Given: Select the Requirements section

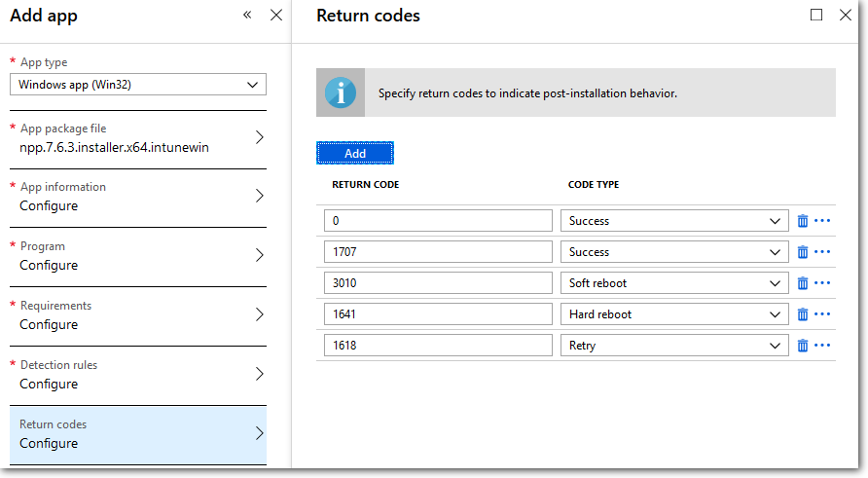Looking at the screenshot, I should point(138,315).
